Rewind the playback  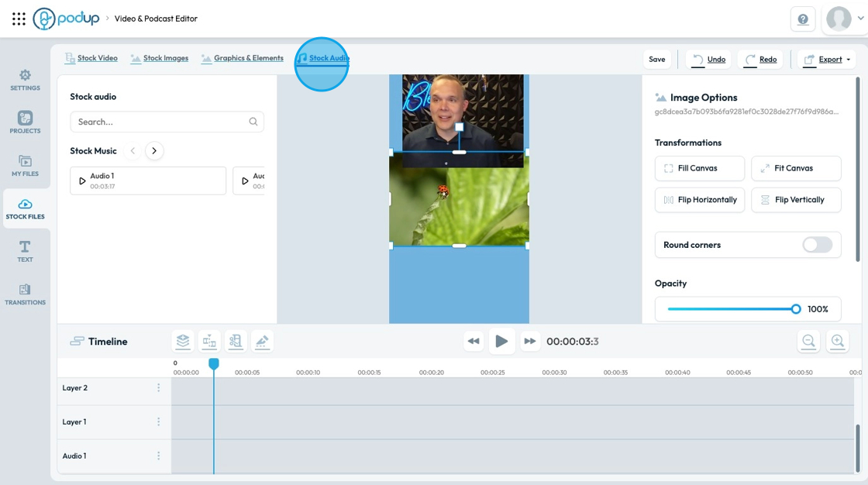(474, 341)
